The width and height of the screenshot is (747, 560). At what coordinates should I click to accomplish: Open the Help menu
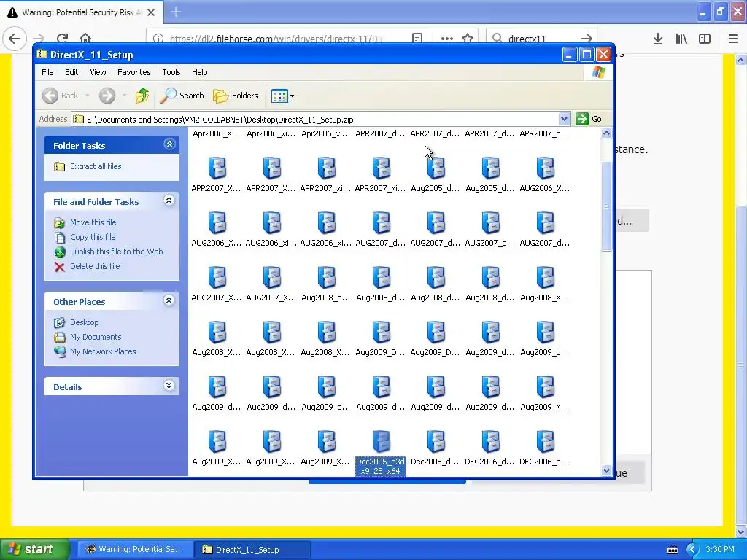click(x=200, y=72)
